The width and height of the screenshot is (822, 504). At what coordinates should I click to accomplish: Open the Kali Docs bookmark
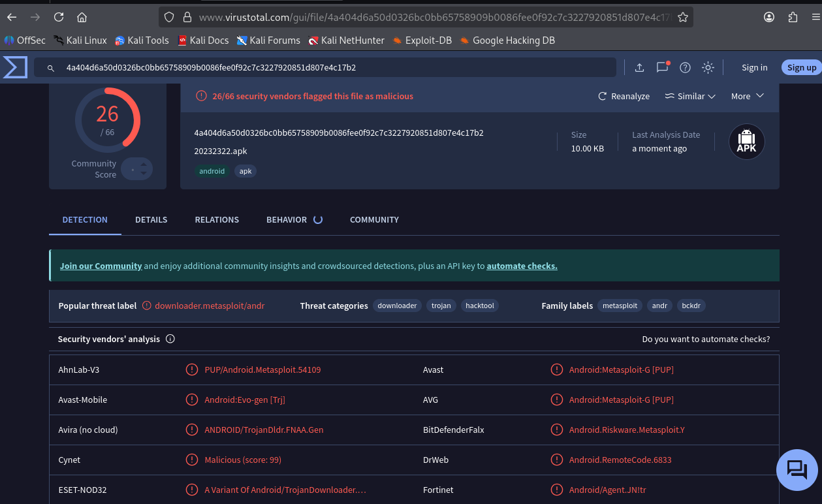[x=203, y=40]
